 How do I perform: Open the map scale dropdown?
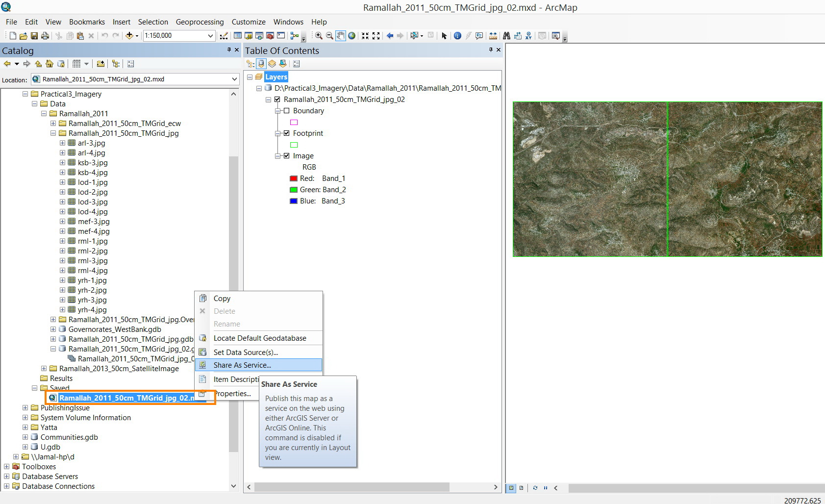(x=210, y=36)
